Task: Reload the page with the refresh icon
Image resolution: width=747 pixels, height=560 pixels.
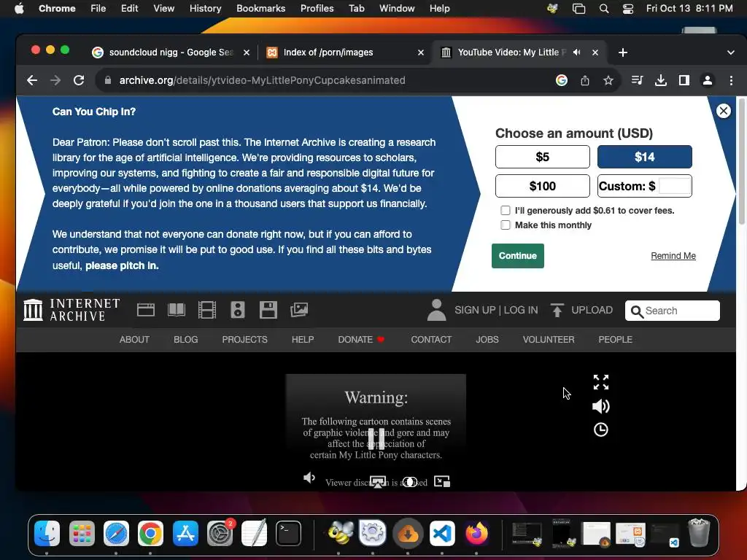Action: pos(79,80)
